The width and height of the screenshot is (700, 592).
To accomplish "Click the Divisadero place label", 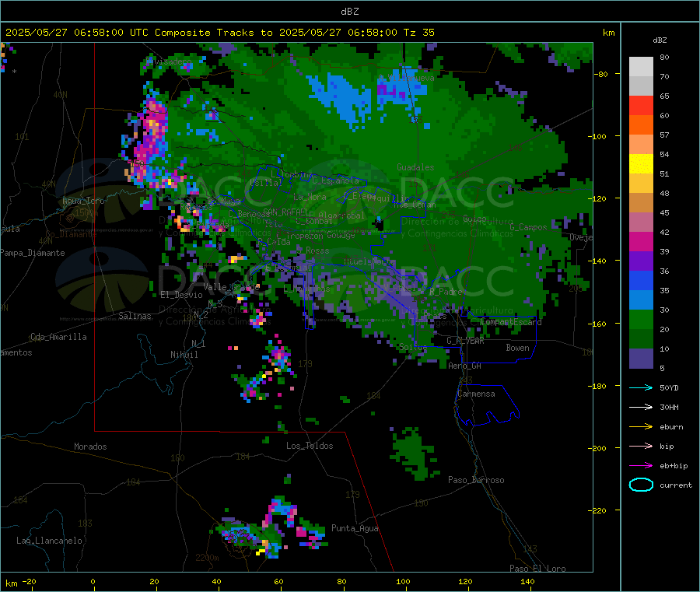I will coord(170,61).
